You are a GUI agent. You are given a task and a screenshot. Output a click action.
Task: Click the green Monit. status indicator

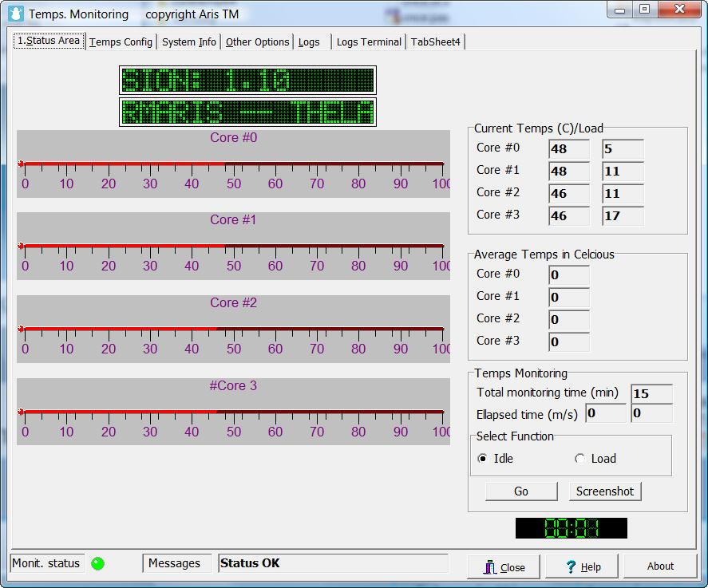97,563
